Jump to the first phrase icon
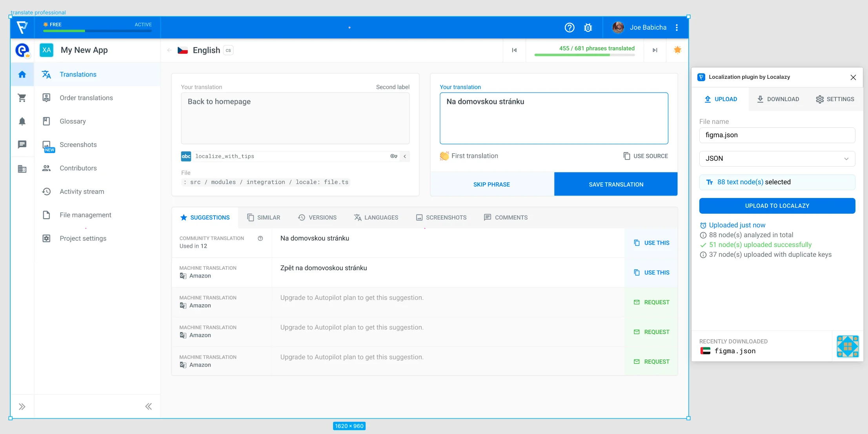The height and width of the screenshot is (434, 868). pos(514,50)
